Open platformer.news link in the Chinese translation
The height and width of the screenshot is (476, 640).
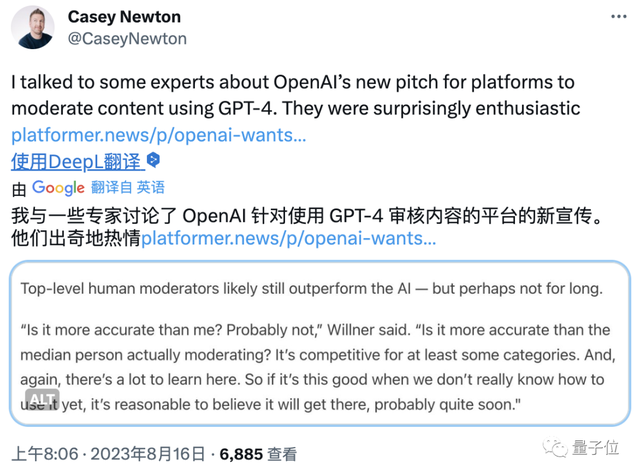click(288, 239)
